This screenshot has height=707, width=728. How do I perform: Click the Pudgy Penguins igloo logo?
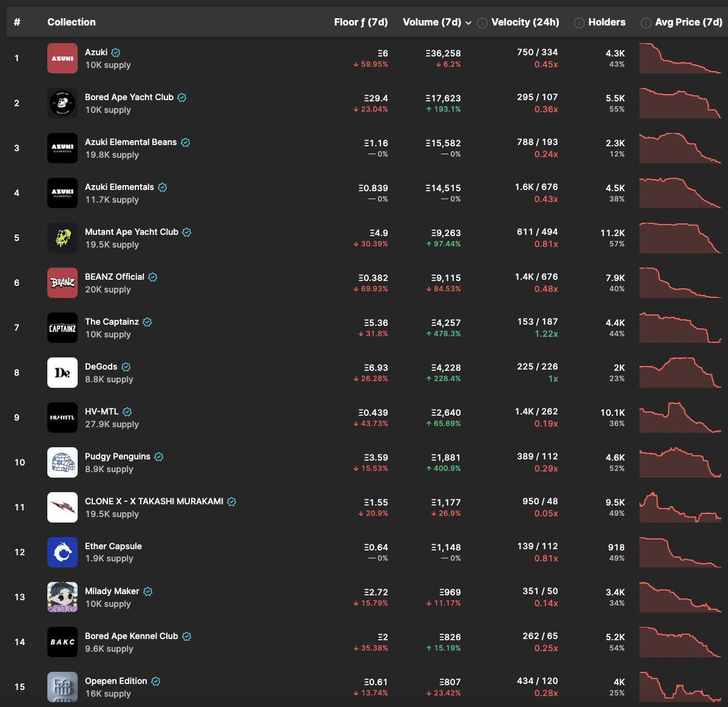[x=62, y=462]
